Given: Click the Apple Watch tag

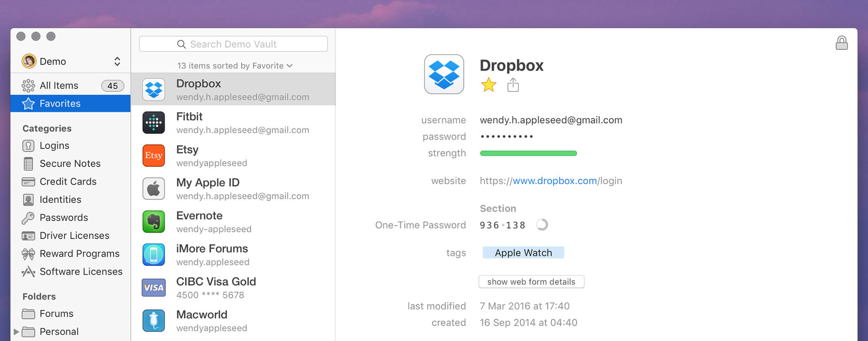Looking at the screenshot, I should tap(523, 253).
